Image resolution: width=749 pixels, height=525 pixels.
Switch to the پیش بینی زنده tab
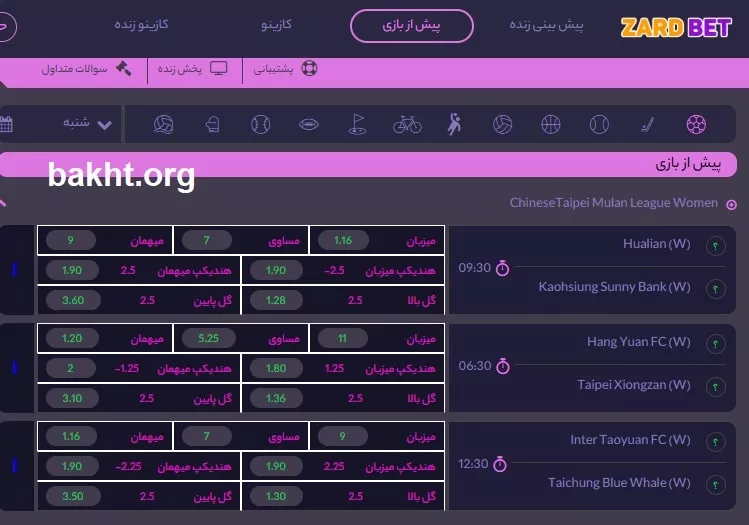coord(546,25)
